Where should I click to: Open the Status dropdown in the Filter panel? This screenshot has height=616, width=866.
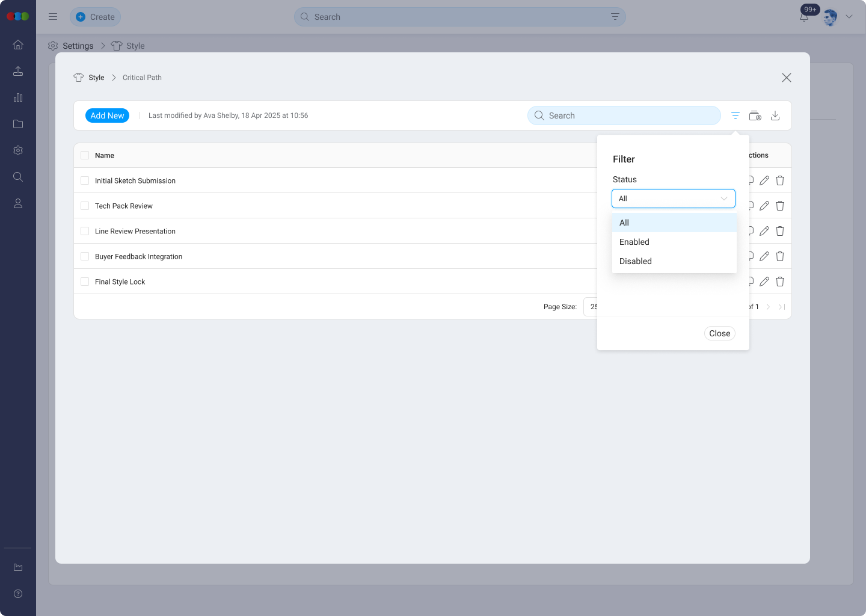pos(673,198)
